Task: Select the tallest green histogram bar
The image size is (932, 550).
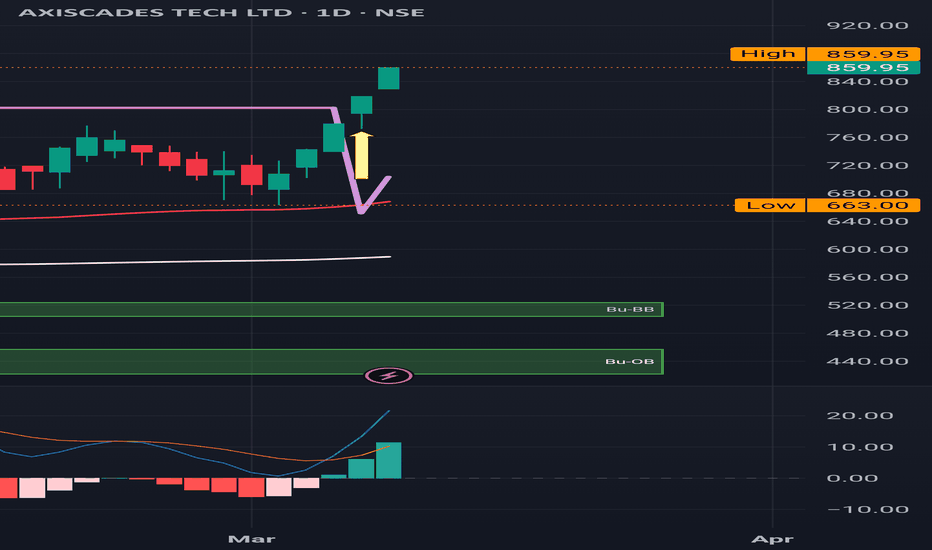Action: (x=389, y=460)
